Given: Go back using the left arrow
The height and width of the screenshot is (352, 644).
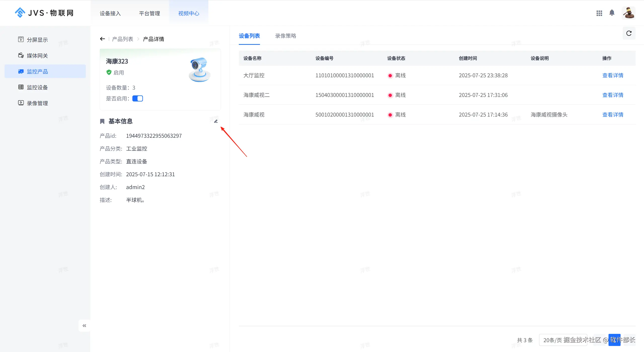Looking at the screenshot, I should coord(102,39).
